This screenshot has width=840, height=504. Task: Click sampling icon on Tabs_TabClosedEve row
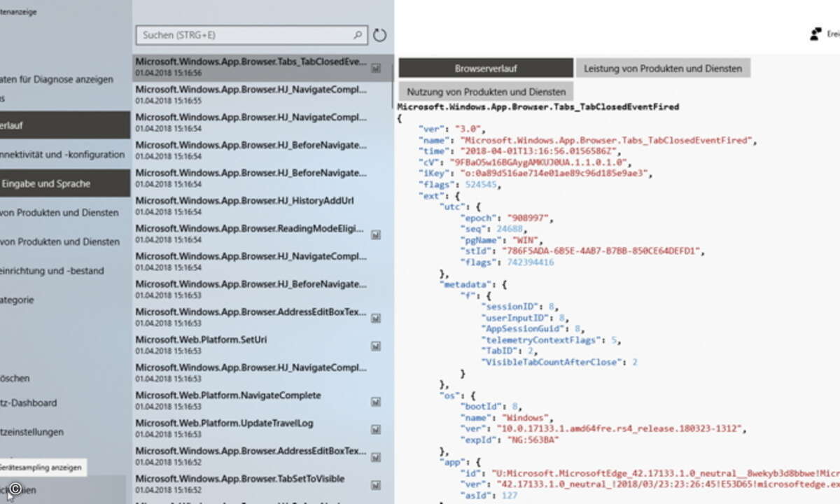[376, 68]
